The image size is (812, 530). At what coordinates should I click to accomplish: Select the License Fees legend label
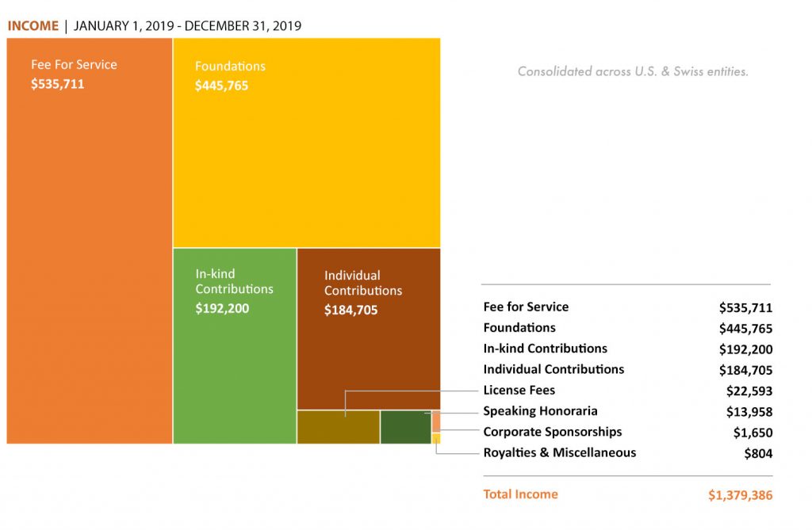519,390
